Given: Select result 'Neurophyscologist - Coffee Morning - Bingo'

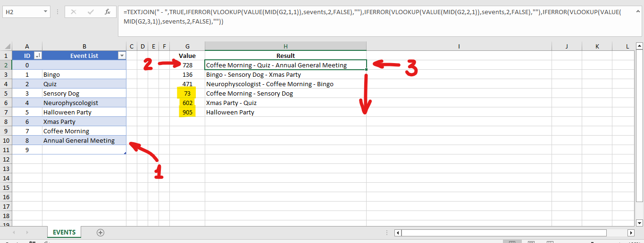Looking at the screenshot, I should pos(285,84).
